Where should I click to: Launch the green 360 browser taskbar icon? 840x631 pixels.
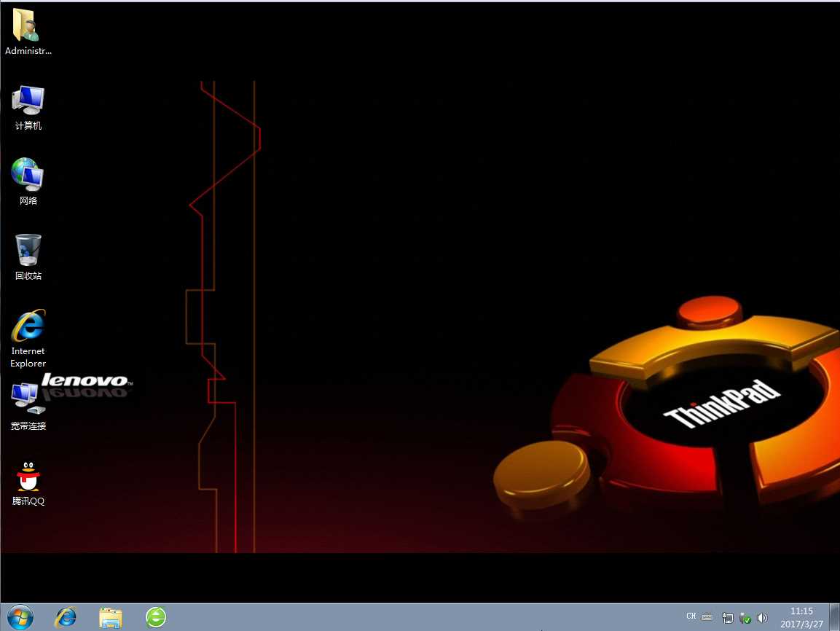tap(156, 617)
